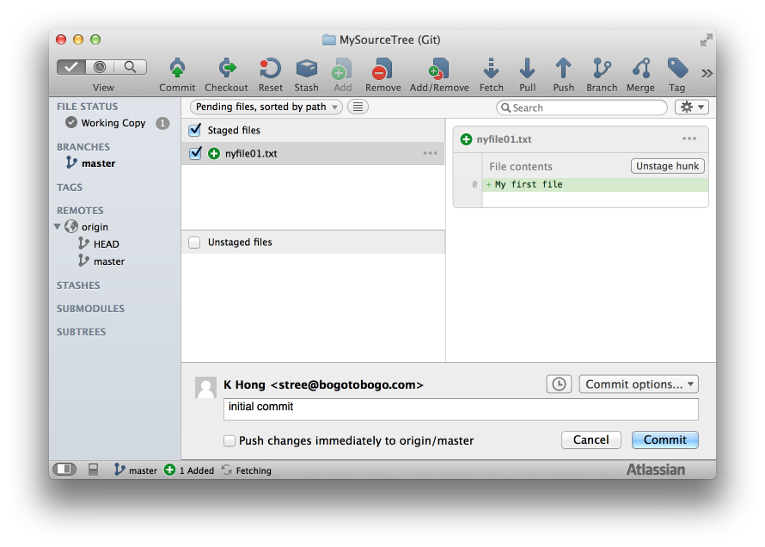Click the Reset toolbar icon
The height and width of the screenshot is (547, 765).
[x=270, y=68]
